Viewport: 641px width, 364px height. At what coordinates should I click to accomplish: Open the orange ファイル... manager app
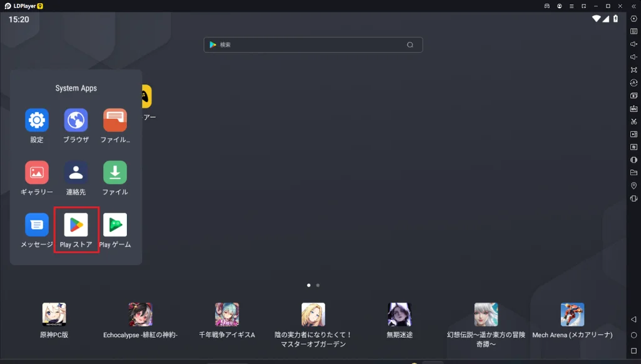(x=115, y=120)
